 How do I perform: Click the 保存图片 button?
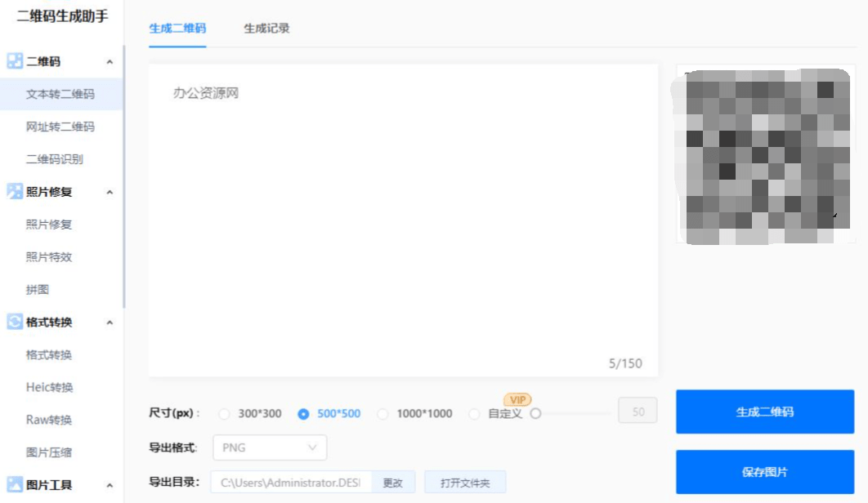point(765,472)
